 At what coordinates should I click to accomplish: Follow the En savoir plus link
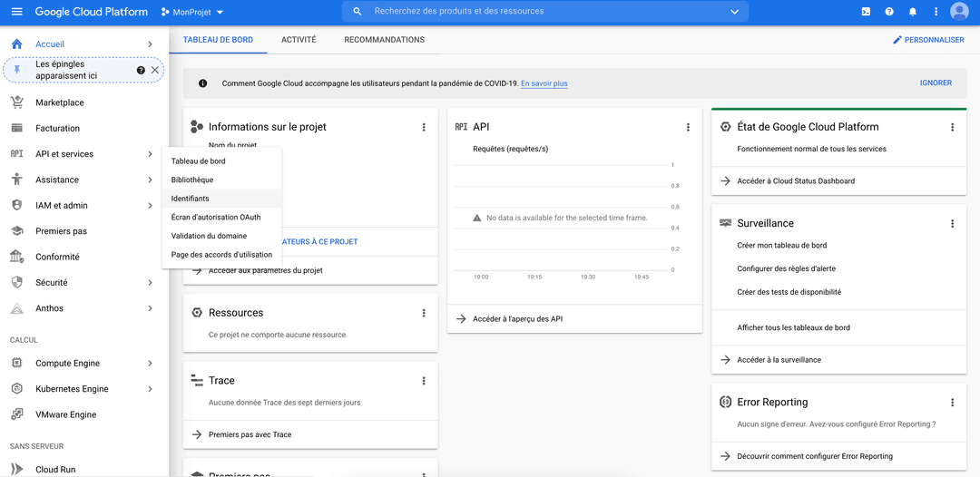(x=544, y=83)
